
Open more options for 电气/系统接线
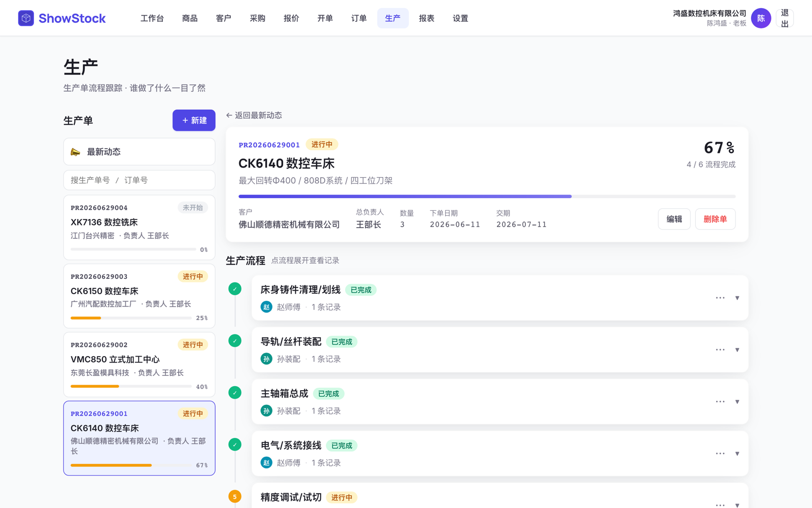[720, 453]
